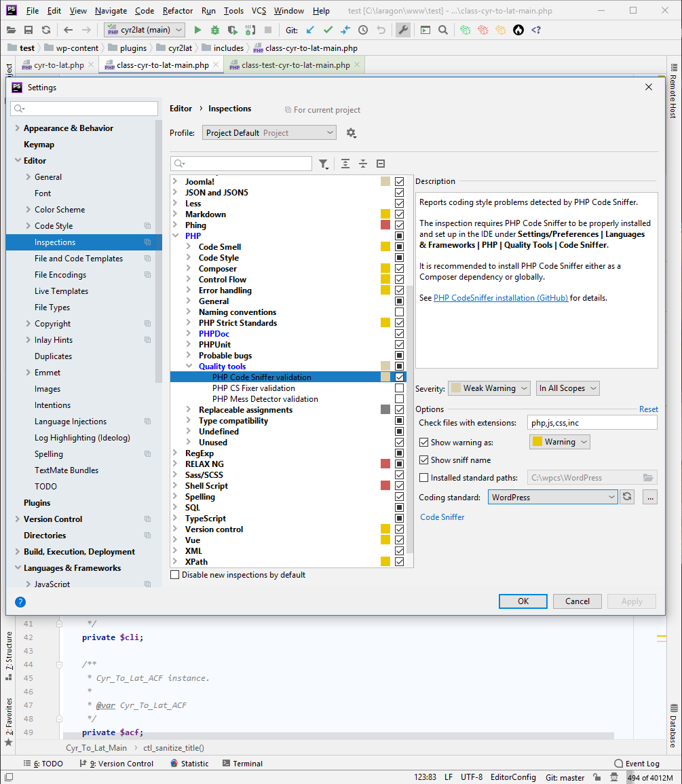Uncheck PHP Code Sniffer validation checkbox
The width and height of the screenshot is (682, 784).
(400, 377)
